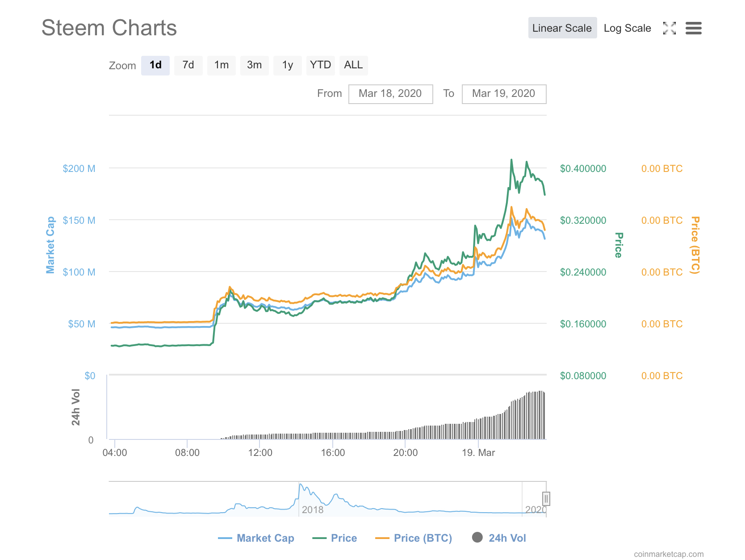
Task: Click the $0.240000 price axis label
Action: (583, 272)
